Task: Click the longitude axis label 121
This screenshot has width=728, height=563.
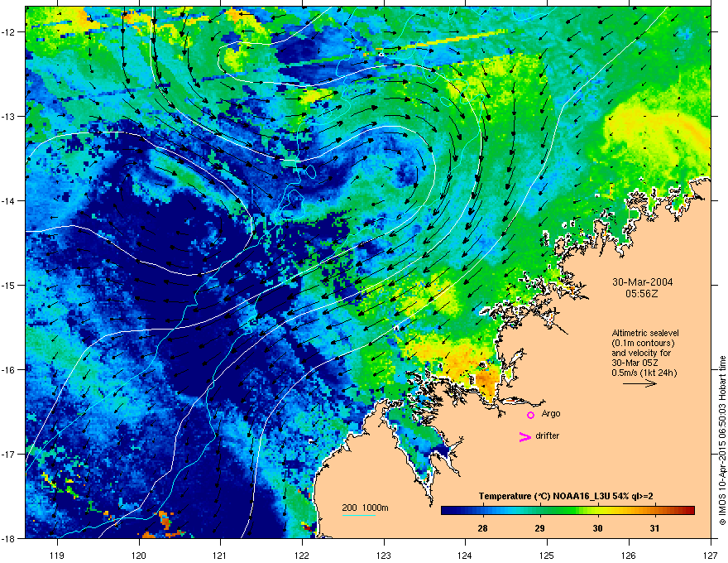Action: pos(221,555)
